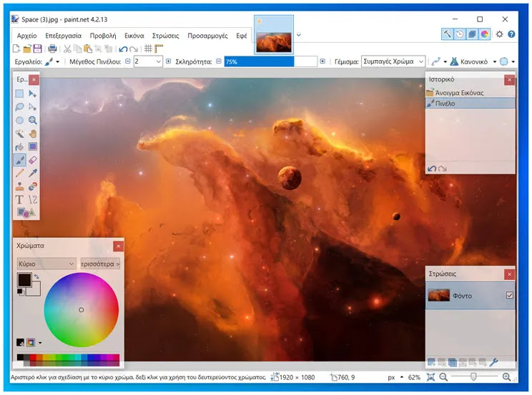
Task: Toggle the Tools window button
Action: [x=447, y=34]
